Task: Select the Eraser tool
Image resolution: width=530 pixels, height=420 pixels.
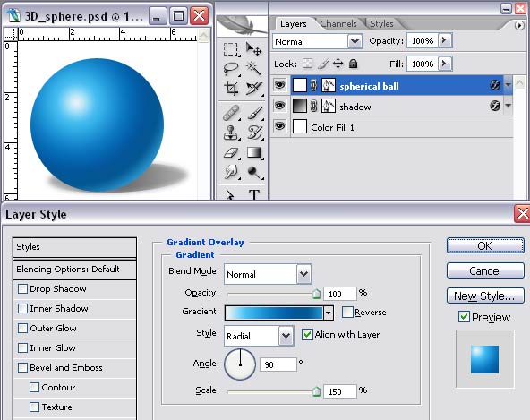Action: click(231, 152)
